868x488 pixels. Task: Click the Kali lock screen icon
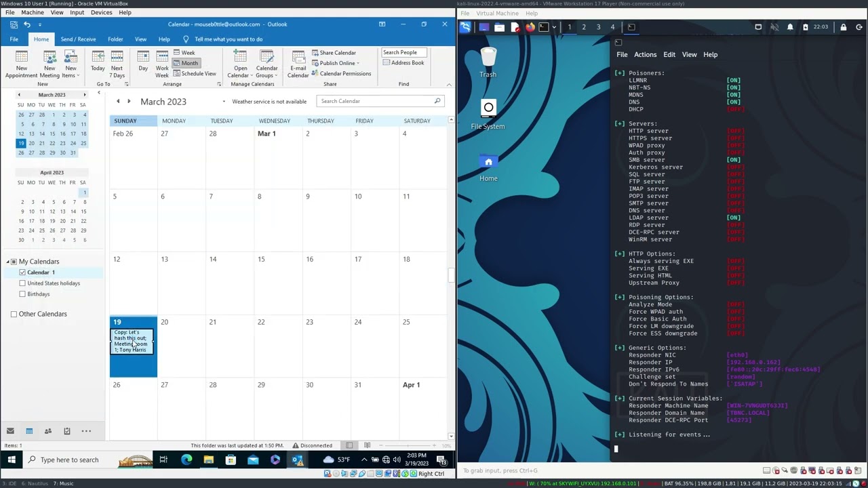coord(843,27)
